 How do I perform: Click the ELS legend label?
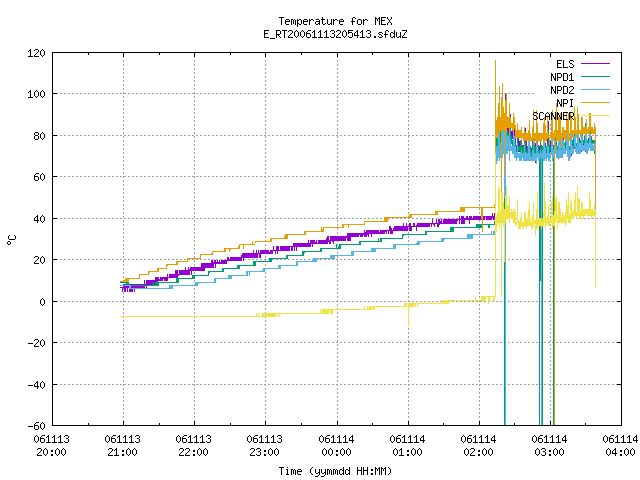coord(565,64)
